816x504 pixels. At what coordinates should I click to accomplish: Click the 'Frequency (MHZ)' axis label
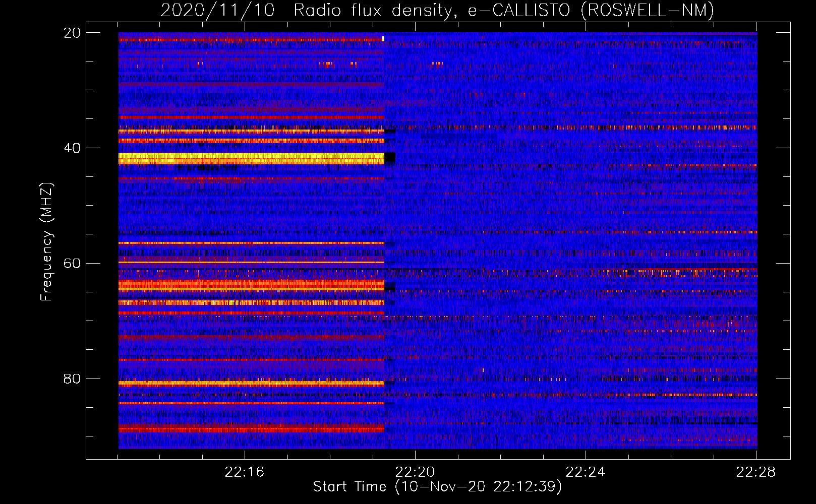(46, 242)
